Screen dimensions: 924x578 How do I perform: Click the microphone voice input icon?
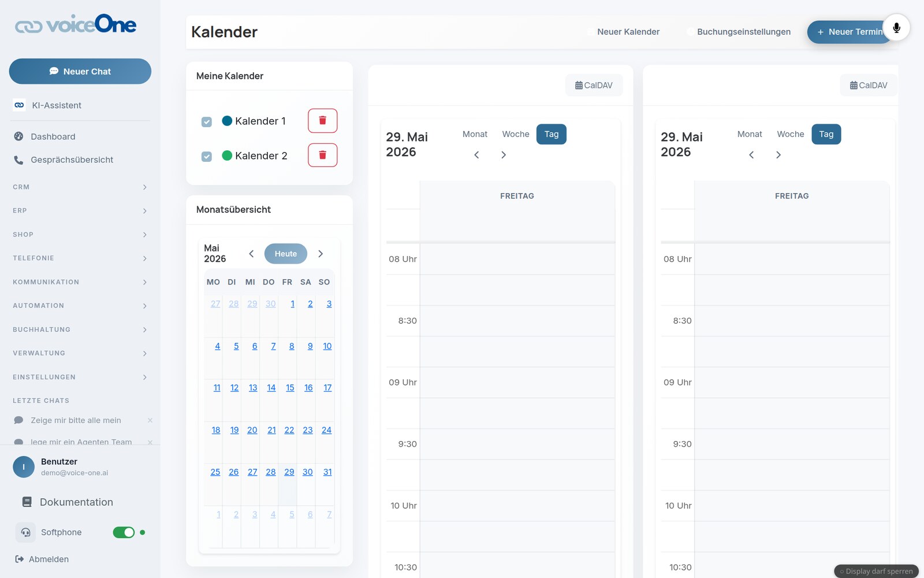pos(896,27)
